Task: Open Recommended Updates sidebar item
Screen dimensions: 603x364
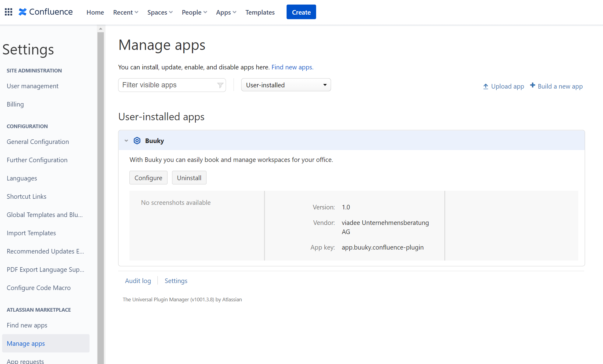Action: tap(46, 251)
